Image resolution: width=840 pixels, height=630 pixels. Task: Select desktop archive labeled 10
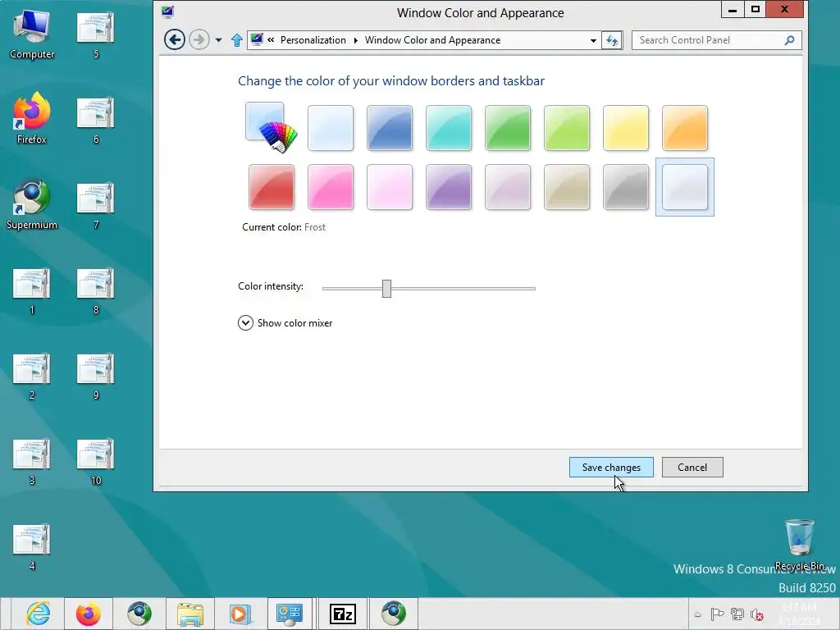point(96,462)
